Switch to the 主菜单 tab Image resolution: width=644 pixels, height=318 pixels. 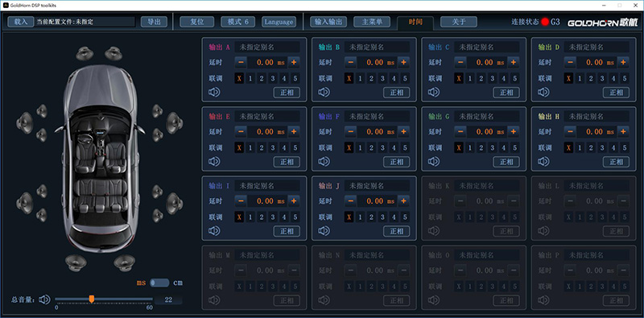click(x=372, y=22)
